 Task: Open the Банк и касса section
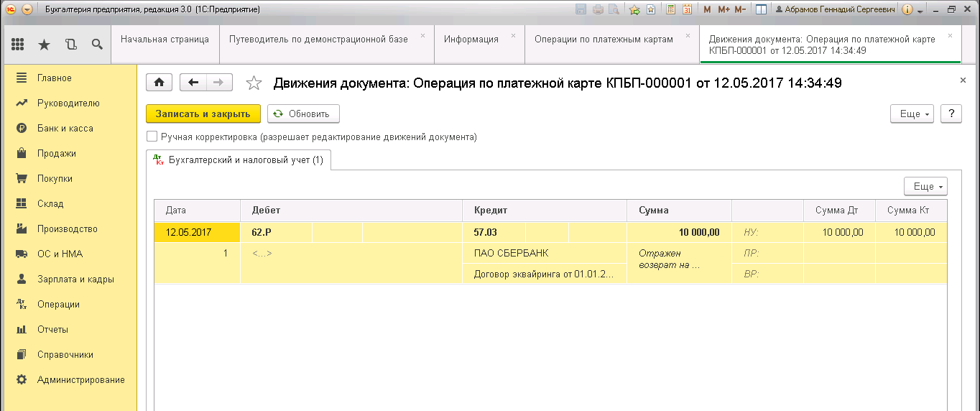click(65, 128)
